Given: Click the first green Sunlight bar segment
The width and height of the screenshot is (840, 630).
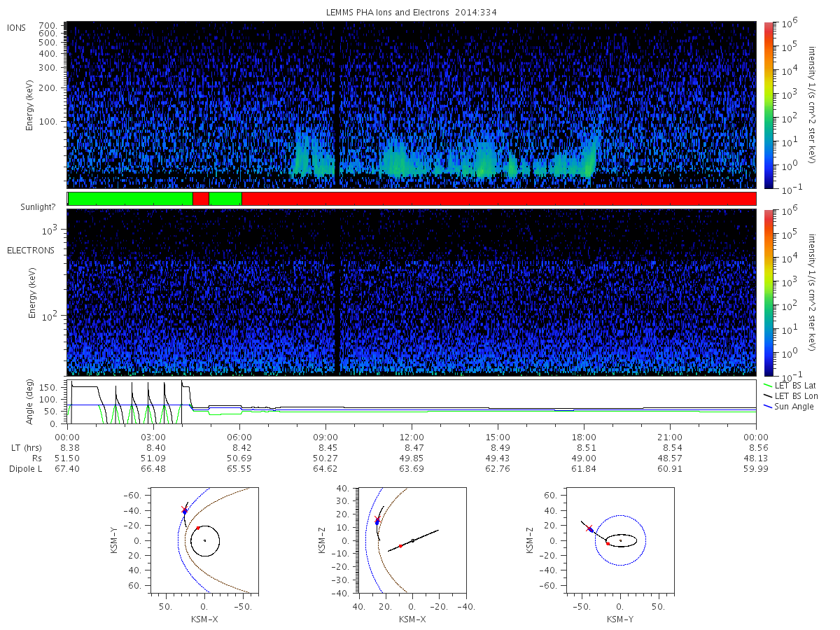Looking at the screenshot, I should (x=130, y=199).
